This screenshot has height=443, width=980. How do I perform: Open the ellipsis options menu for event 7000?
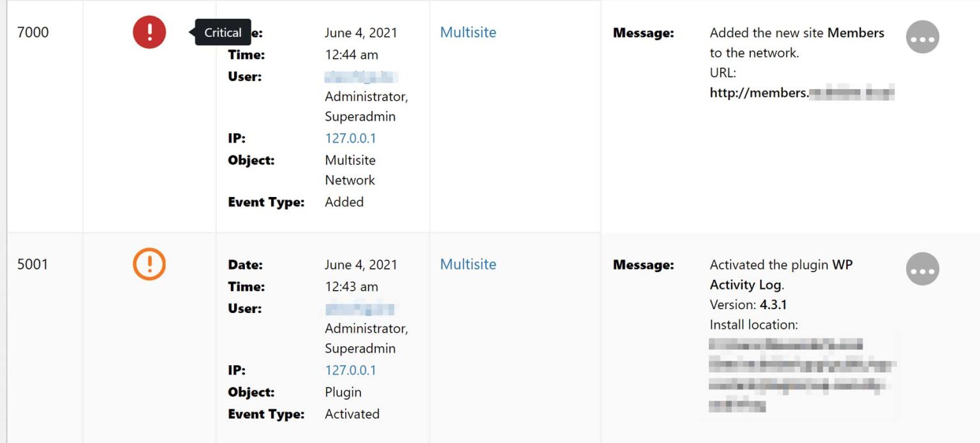(x=922, y=37)
